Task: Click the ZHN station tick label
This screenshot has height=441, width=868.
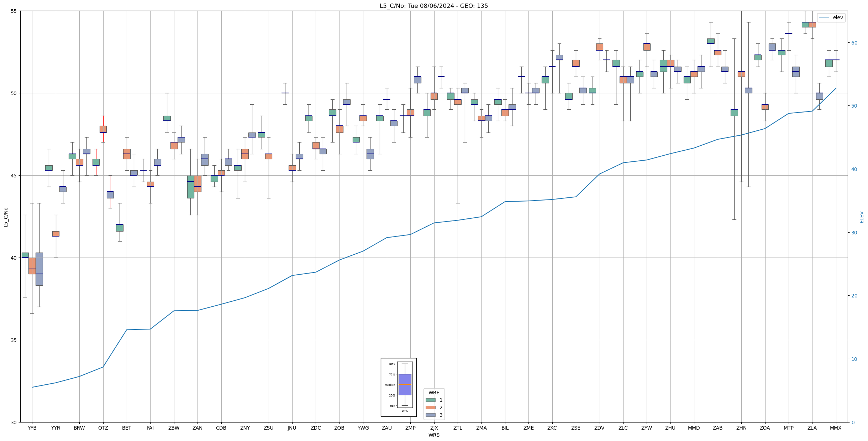Action: [741, 428]
